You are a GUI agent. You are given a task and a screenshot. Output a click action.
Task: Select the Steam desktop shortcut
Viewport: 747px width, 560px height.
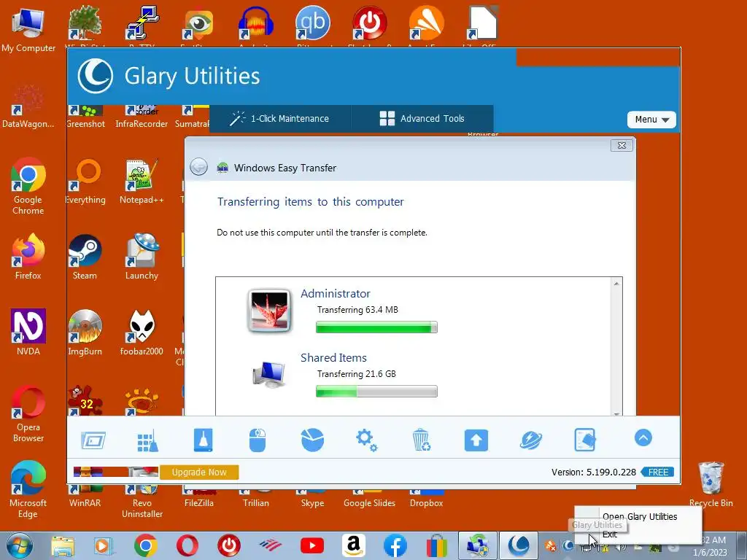coord(85,257)
